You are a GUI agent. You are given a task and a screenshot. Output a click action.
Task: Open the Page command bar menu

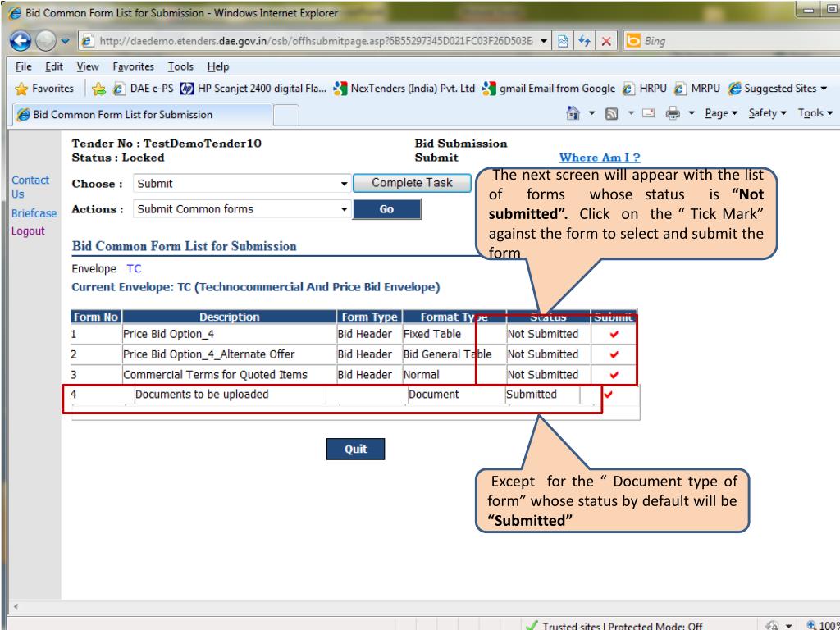coord(721,113)
